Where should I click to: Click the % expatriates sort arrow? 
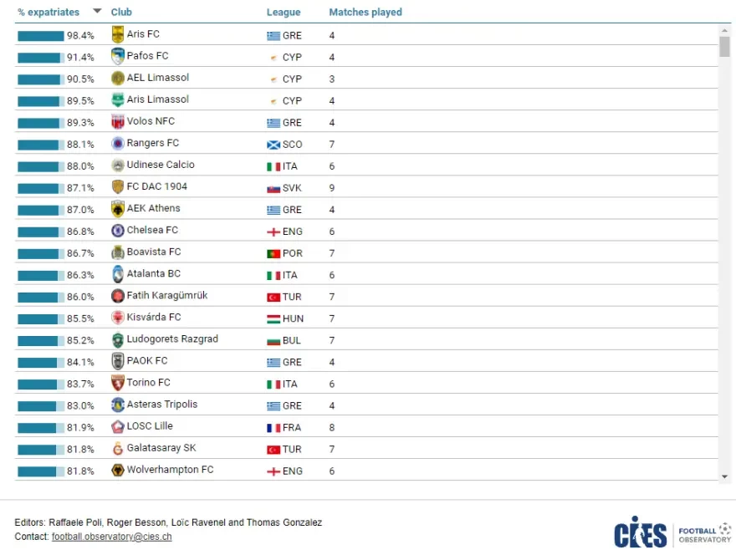coord(97,12)
